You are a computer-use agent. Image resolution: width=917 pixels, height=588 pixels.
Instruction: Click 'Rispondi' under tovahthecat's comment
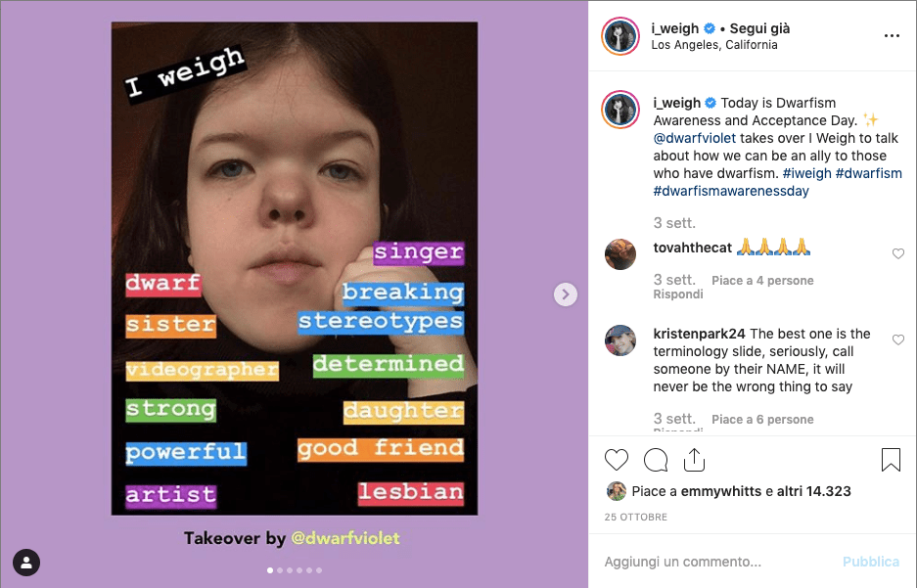click(678, 294)
